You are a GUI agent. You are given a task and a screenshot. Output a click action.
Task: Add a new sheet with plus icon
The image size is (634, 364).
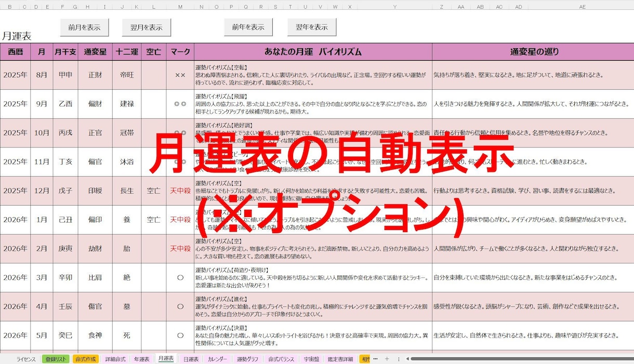(x=387, y=359)
